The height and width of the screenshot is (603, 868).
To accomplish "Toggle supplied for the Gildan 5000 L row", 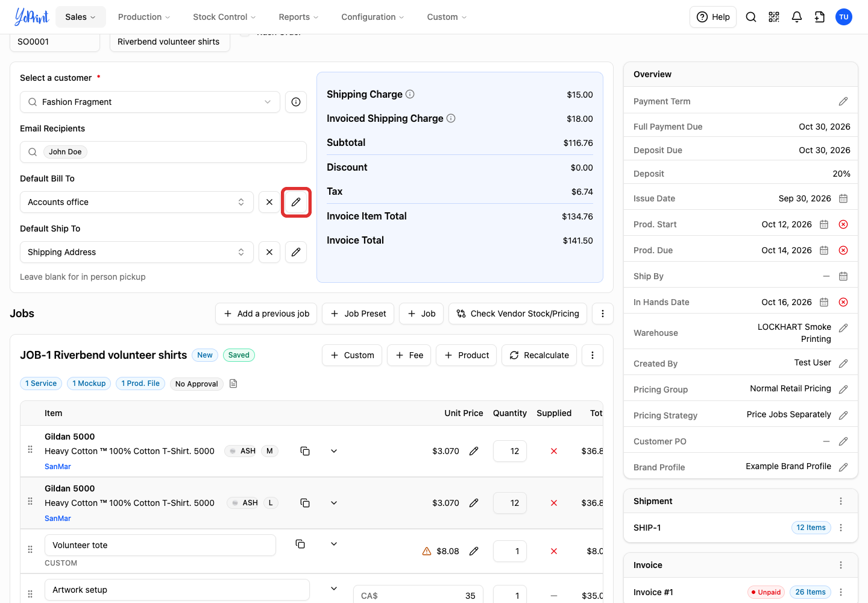I will pyautogui.click(x=554, y=503).
